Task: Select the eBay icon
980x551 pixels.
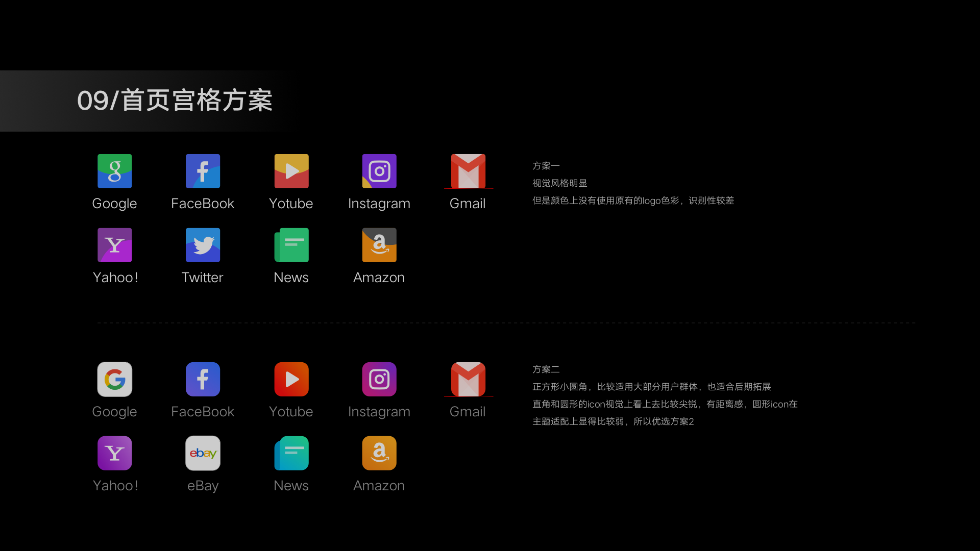Action: 203,453
